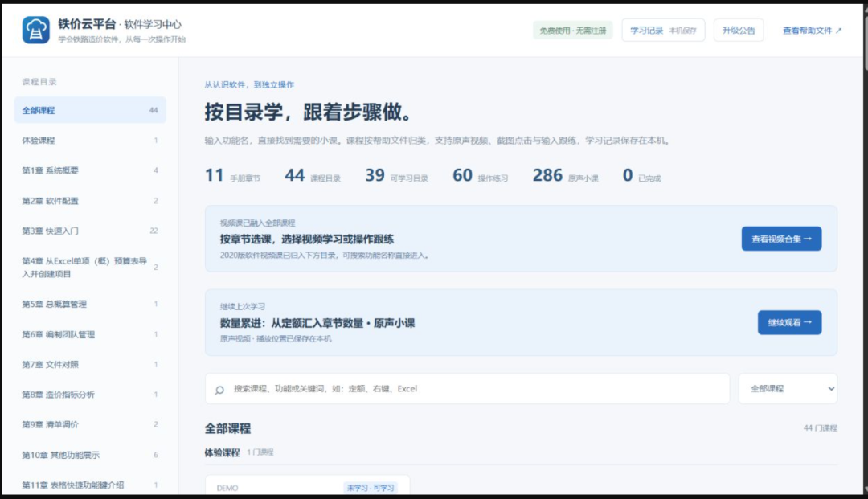Click the 免费使用·无需注册 badge
The width and height of the screenshot is (868, 499).
pyautogui.click(x=573, y=31)
